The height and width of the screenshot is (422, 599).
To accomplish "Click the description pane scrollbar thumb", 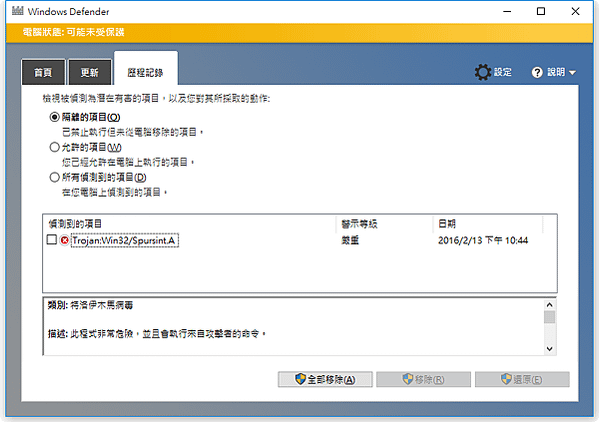I will [x=550, y=317].
